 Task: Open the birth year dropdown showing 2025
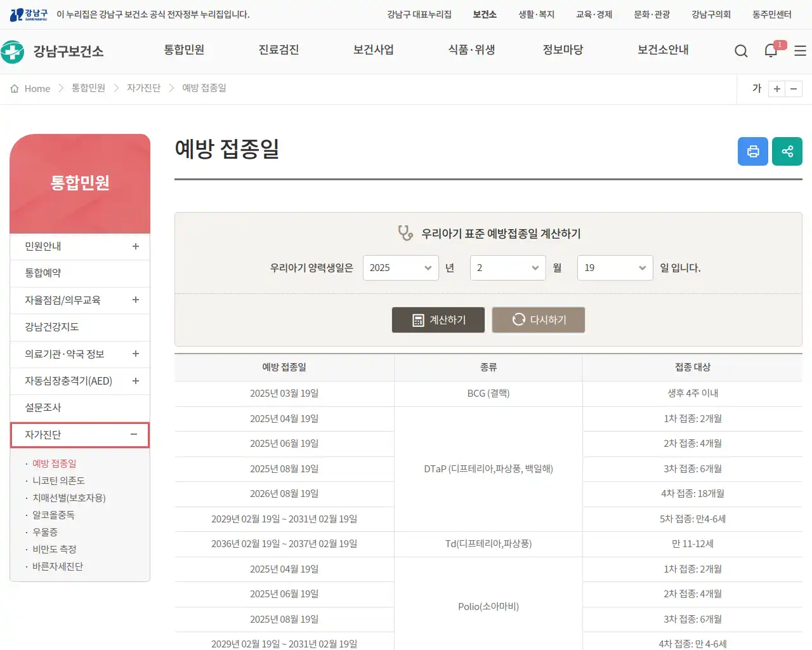[400, 267]
